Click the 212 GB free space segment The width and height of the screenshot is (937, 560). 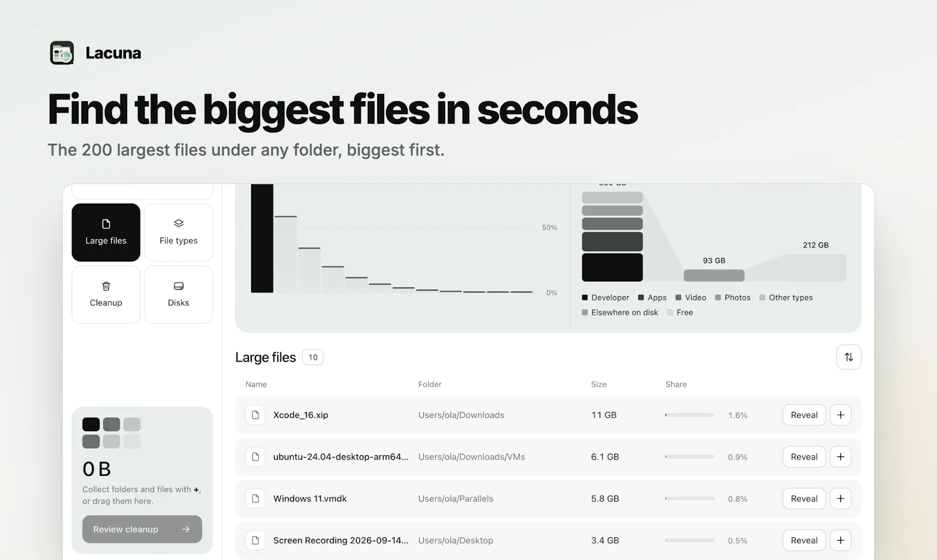(816, 267)
